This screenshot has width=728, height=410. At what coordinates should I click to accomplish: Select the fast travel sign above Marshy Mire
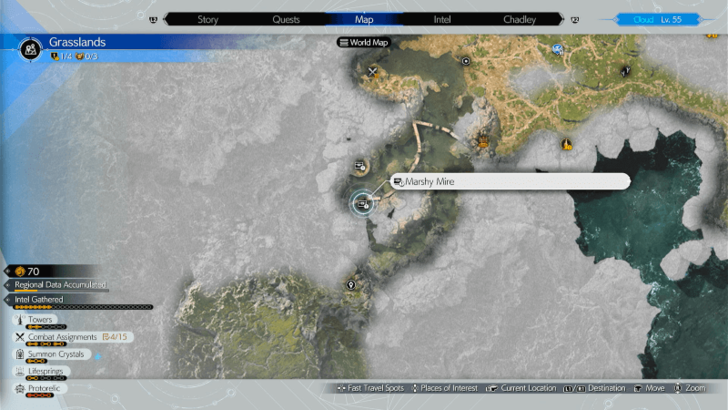360,165
